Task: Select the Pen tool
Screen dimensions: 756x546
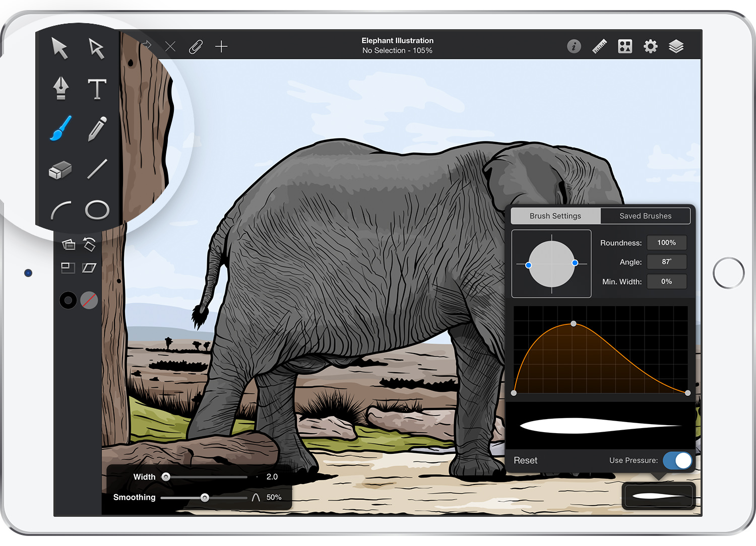Action: [x=61, y=88]
